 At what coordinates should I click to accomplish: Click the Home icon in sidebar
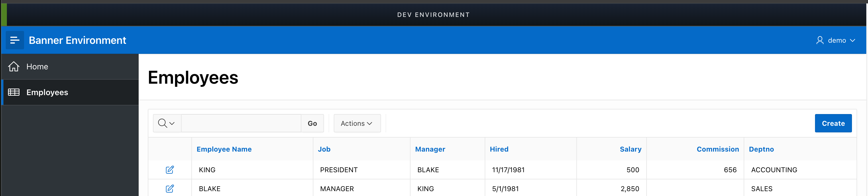pos(14,67)
